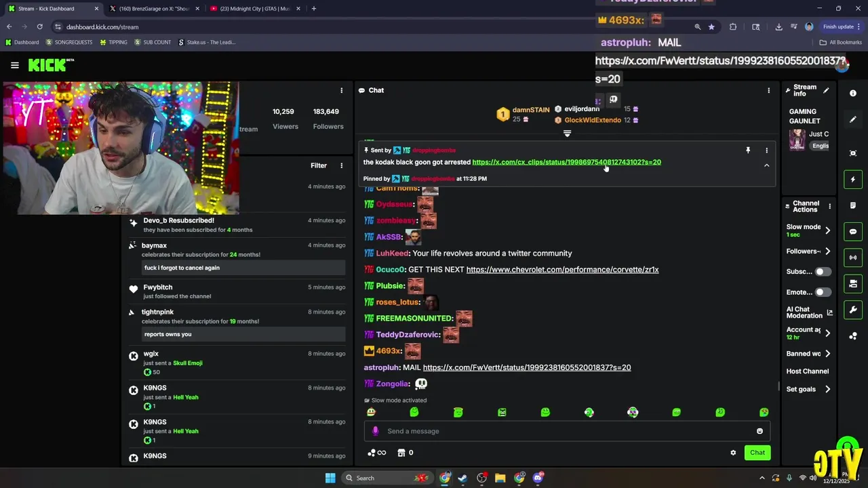Open the Chat panel three-dot menu
The image size is (868, 488).
point(768,90)
